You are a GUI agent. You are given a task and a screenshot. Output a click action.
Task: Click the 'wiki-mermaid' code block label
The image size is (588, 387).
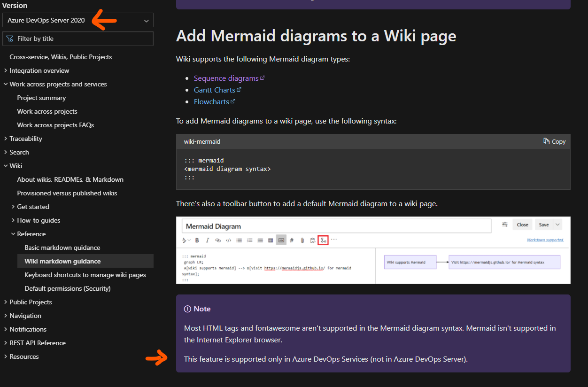(202, 141)
